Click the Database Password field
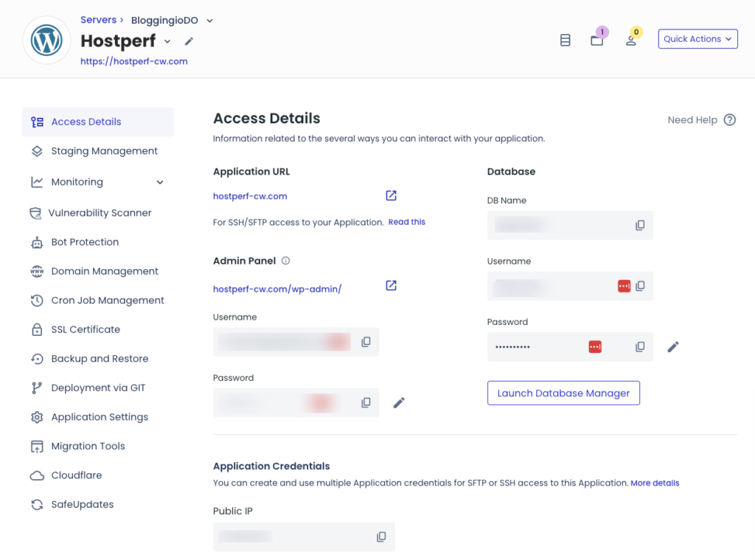Viewport: 755px width, 560px height. (570, 346)
